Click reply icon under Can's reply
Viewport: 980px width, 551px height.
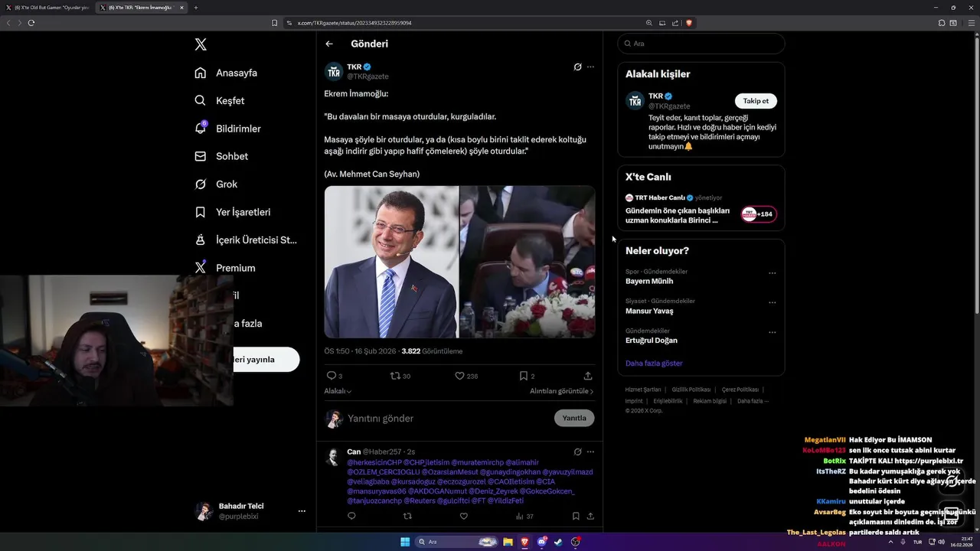click(351, 517)
